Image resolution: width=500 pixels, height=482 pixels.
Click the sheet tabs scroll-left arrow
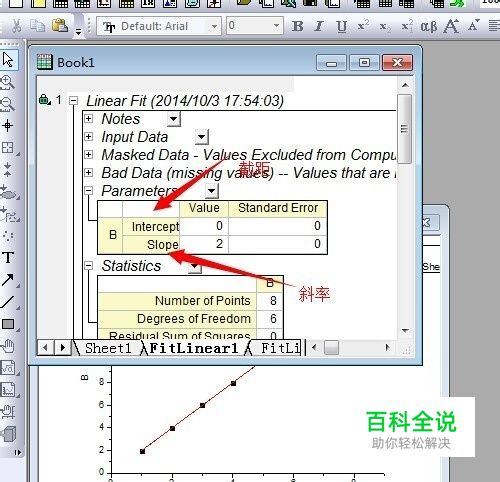point(45,348)
